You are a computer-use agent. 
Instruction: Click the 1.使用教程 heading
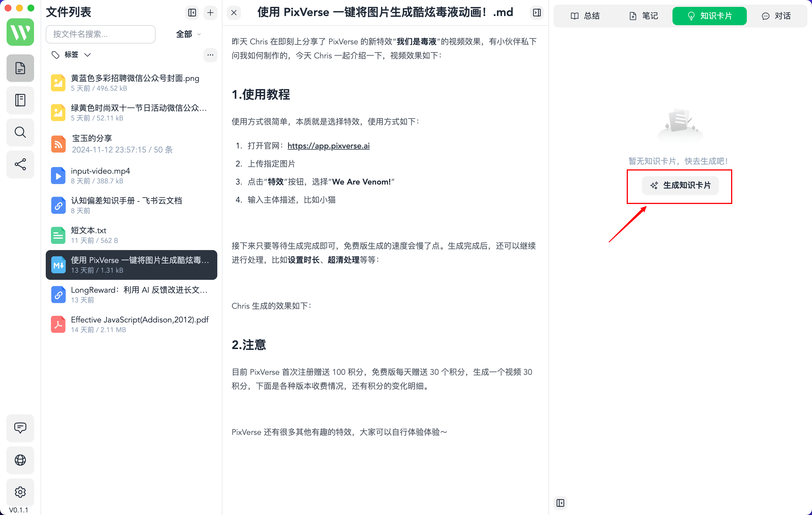coord(261,95)
